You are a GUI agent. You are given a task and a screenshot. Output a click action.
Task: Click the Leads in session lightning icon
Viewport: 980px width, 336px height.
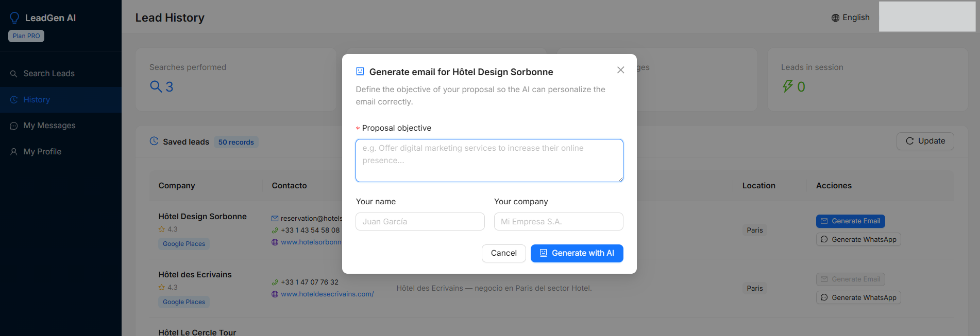click(788, 86)
